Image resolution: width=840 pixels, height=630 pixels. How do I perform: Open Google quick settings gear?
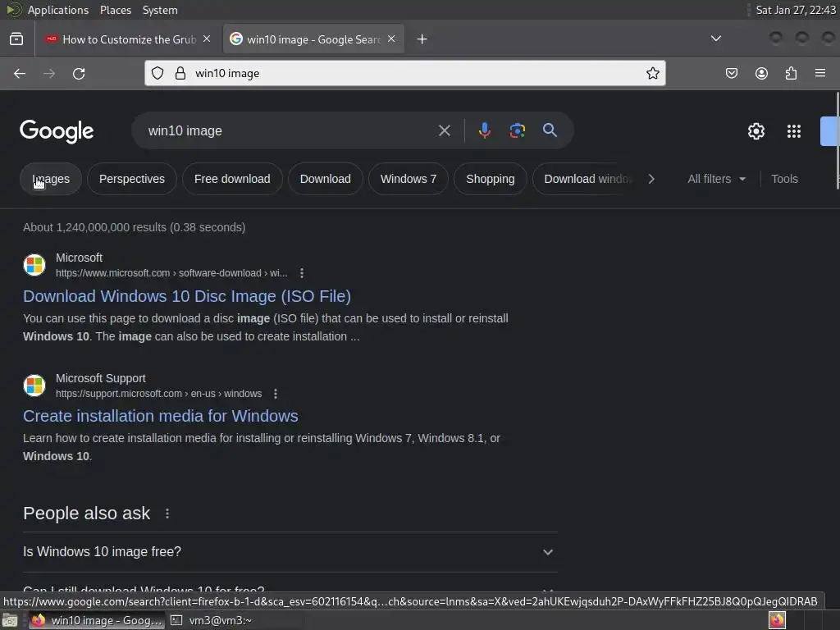[x=756, y=131]
